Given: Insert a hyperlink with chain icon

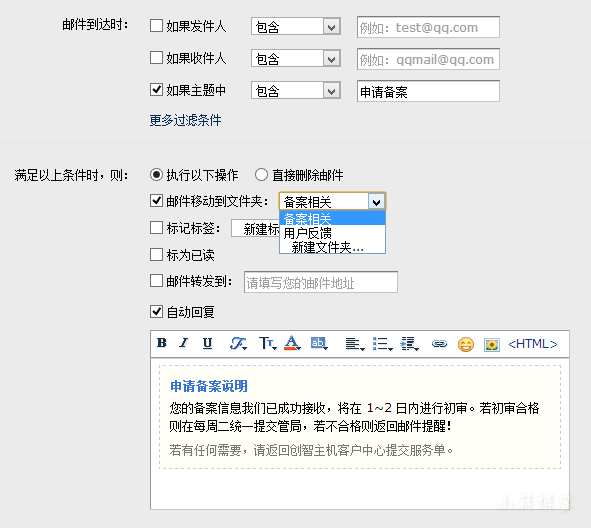Looking at the screenshot, I should [439, 344].
